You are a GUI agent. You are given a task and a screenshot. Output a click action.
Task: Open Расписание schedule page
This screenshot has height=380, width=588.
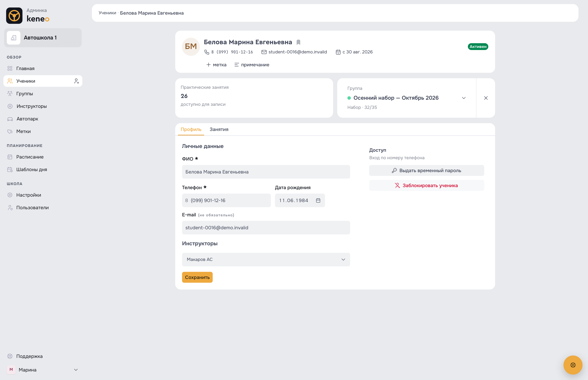tap(43, 157)
